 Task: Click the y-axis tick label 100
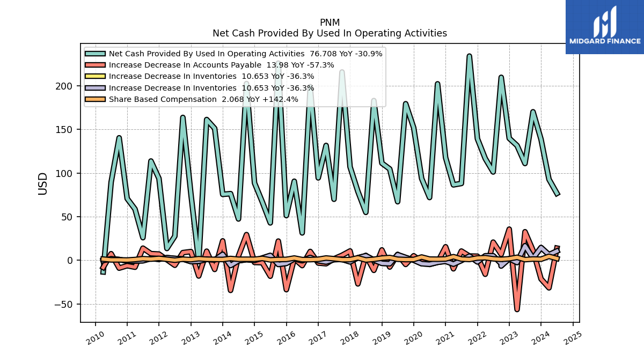(x=67, y=173)
